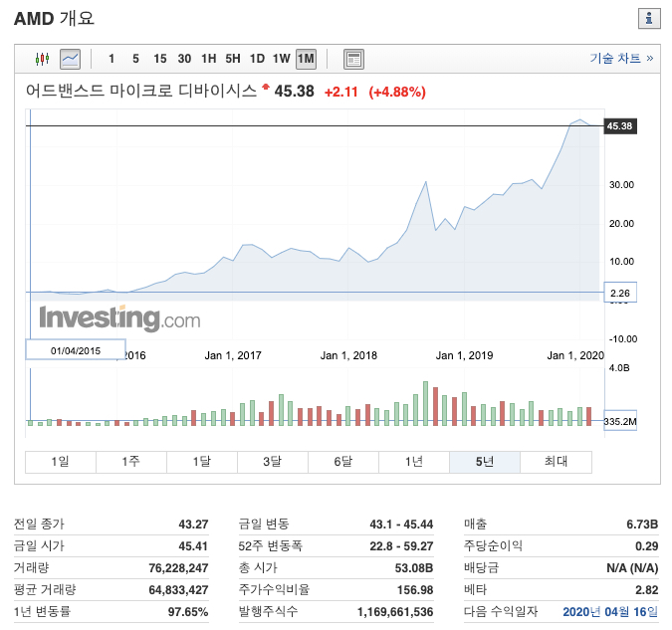The image size is (672, 630).
Task: Select the 1M monthly interval
Action: click(306, 59)
